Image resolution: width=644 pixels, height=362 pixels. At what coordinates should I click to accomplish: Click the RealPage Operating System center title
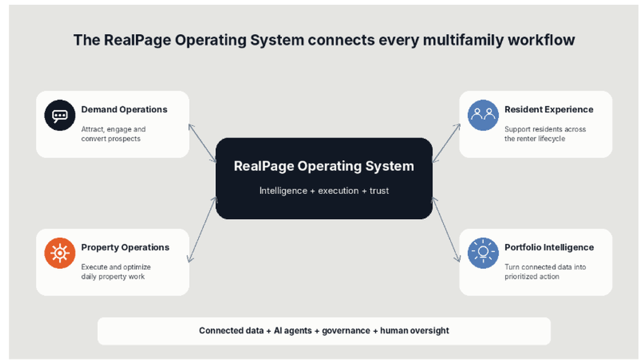tap(324, 166)
